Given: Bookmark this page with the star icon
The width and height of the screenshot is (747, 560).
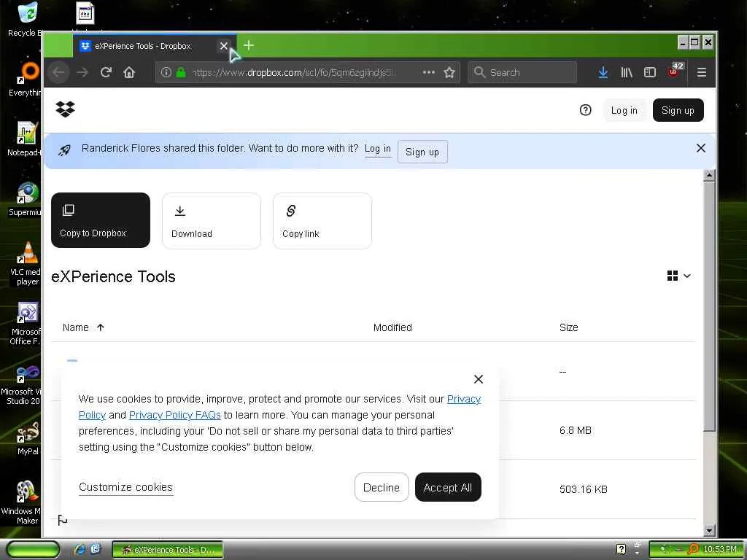Looking at the screenshot, I should [449, 72].
